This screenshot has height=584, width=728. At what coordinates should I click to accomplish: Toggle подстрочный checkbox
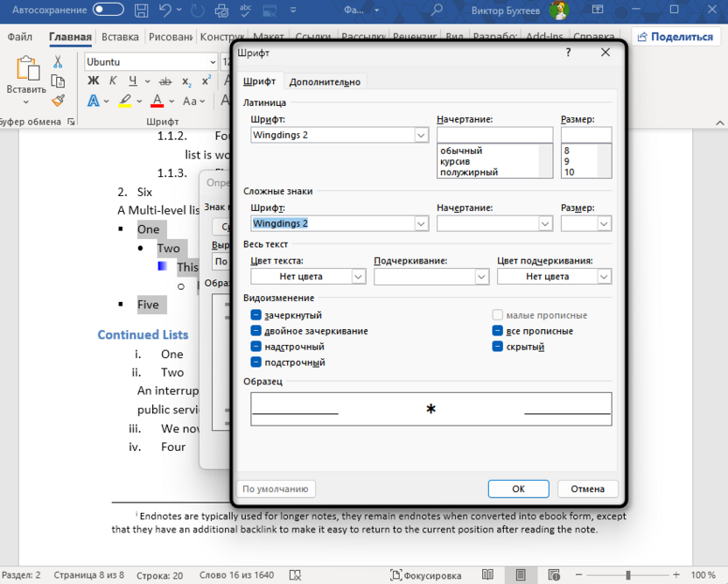[255, 362]
